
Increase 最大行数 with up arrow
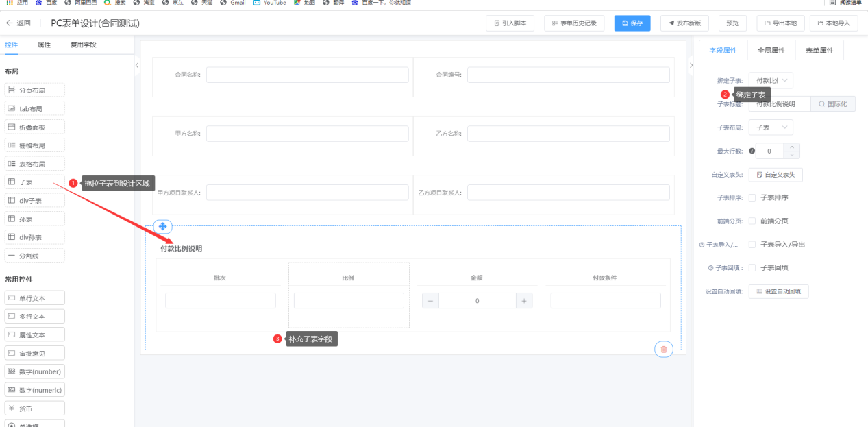point(791,147)
